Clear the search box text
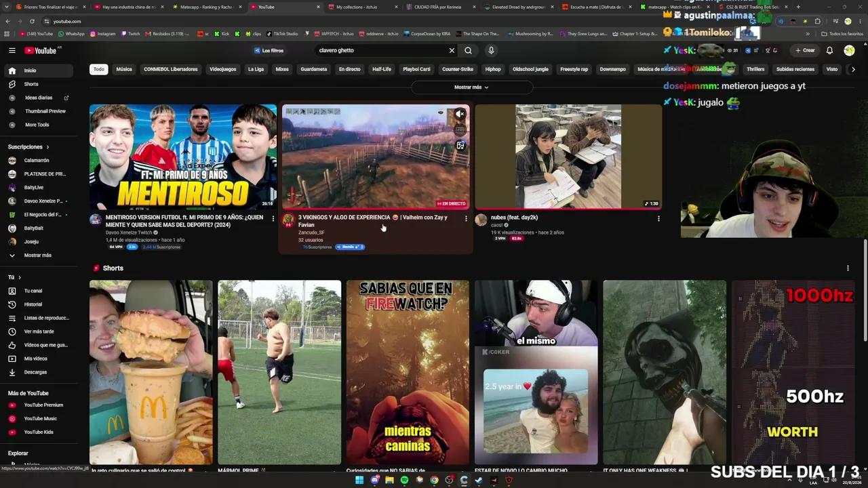868x488 pixels. pyautogui.click(x=452, y=50)
